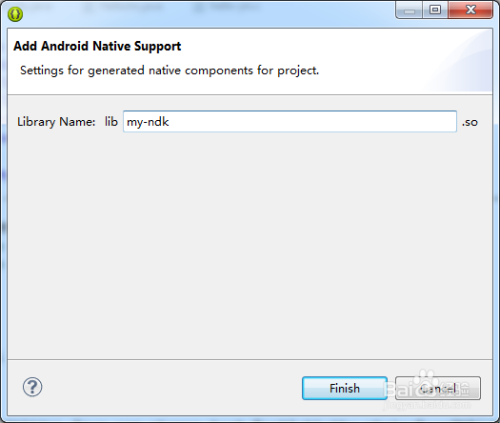
Task: Minimize the Add Android Native Support dialog
Action: point(409,10)
